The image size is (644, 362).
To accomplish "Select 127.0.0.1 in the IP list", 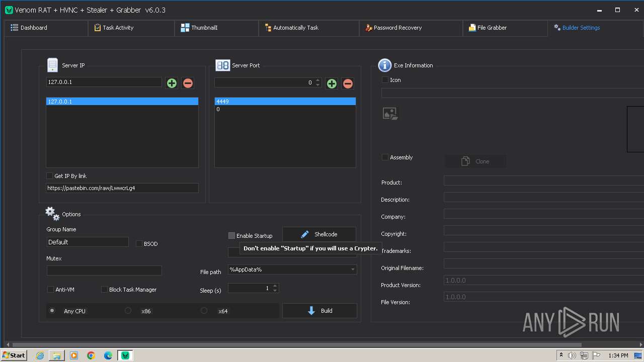I will click(122, 102).
